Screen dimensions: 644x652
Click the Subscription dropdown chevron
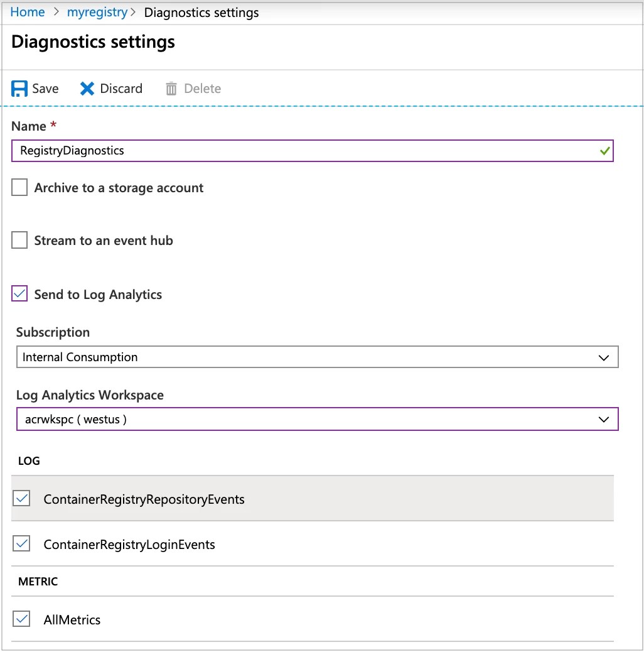pyautogui.click(x=603, y=357)
